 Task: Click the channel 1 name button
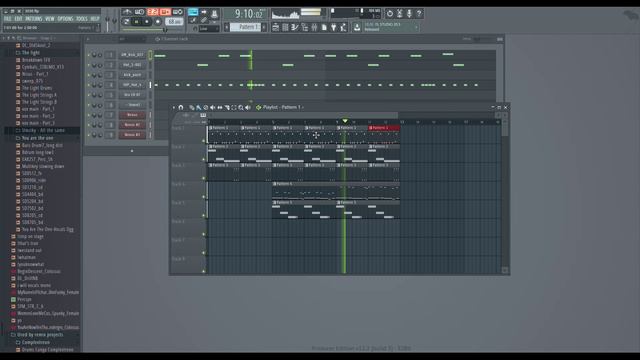point(132,55)
